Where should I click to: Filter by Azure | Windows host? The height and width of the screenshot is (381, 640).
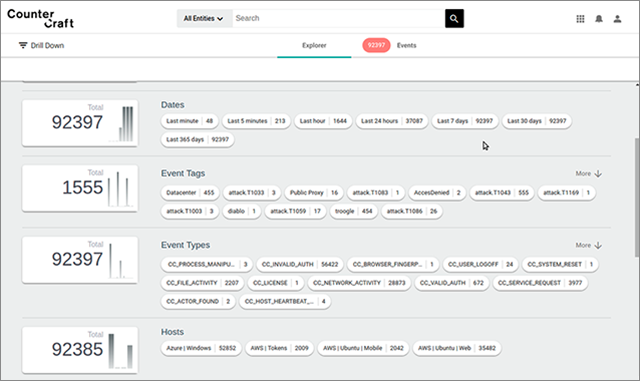click(201, 348)
